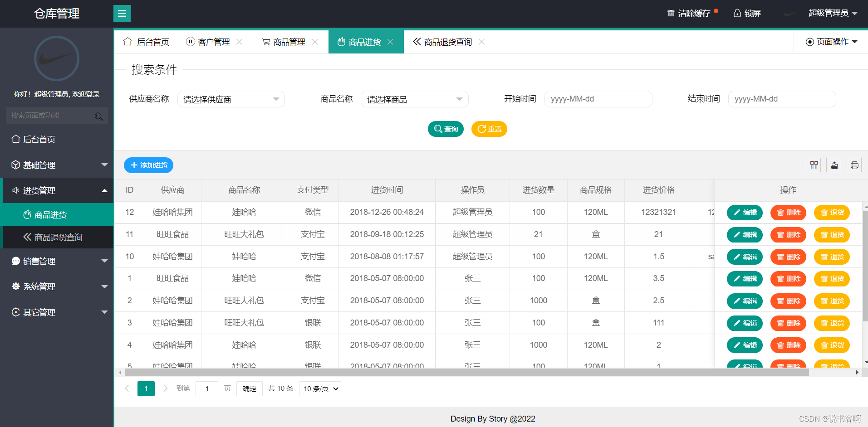This screenshot has width=868, height=427.
Task: Click the cube icon of 基础管理
Action: point(16,165)
